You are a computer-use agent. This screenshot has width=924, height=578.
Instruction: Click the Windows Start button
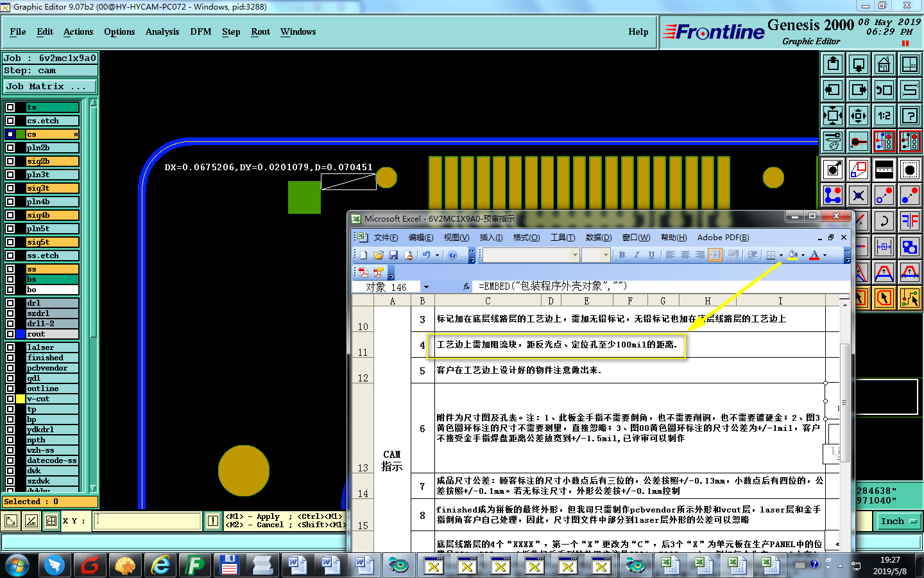(17, 565)
